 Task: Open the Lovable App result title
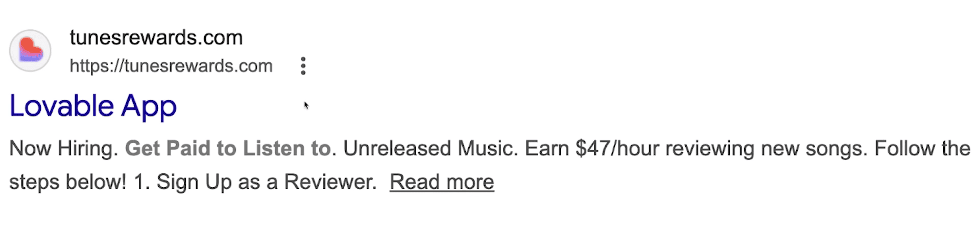[93, 106]
